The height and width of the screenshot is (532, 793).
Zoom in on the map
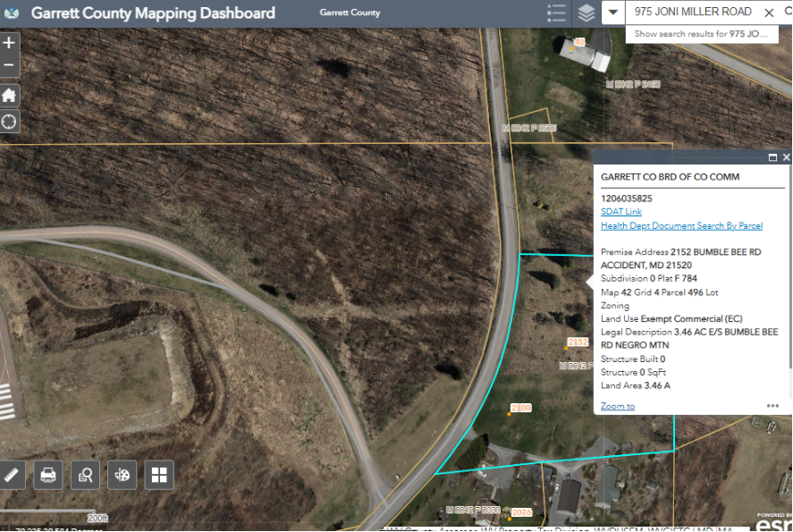tap(9, 43)
